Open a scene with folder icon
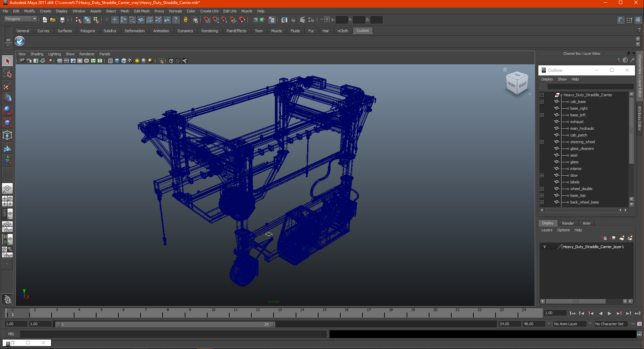This screenshot has height=349, width=644. pyautogui.click(x=53, y=20)
